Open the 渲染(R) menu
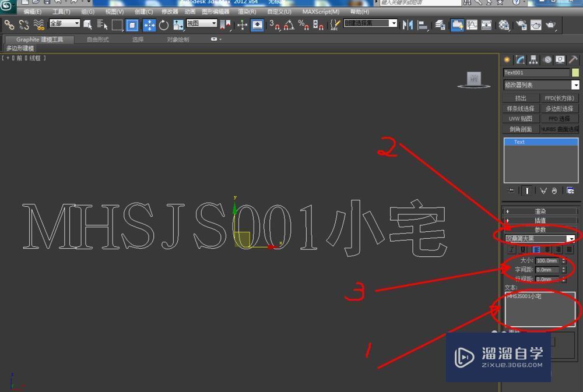This screenshot has width=583, height=392. pyautogui.click(x=246, y=11)
